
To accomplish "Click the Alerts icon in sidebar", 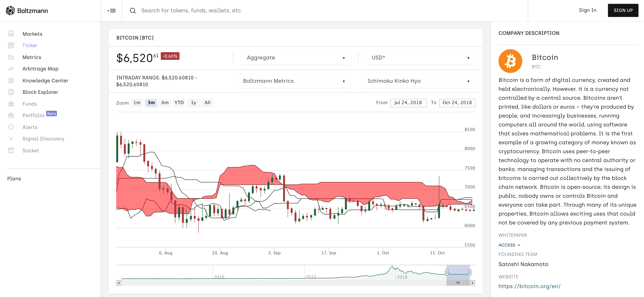I will [x=11, y=127].
